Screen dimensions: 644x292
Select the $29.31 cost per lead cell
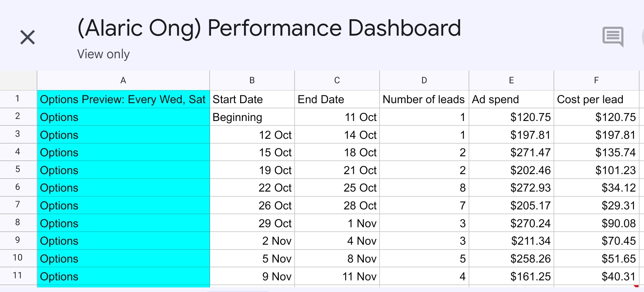pos(596,206)
